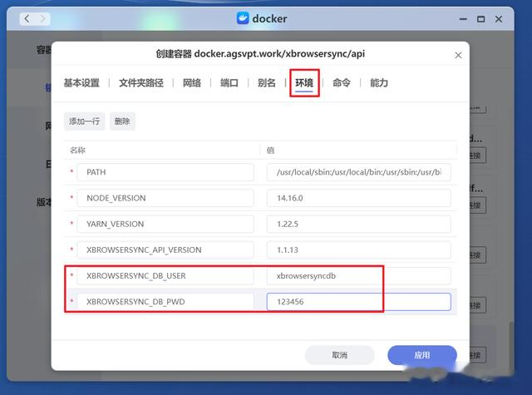Click the XBROWSERSYNC_DB_PWD name field

pos(165,302)
